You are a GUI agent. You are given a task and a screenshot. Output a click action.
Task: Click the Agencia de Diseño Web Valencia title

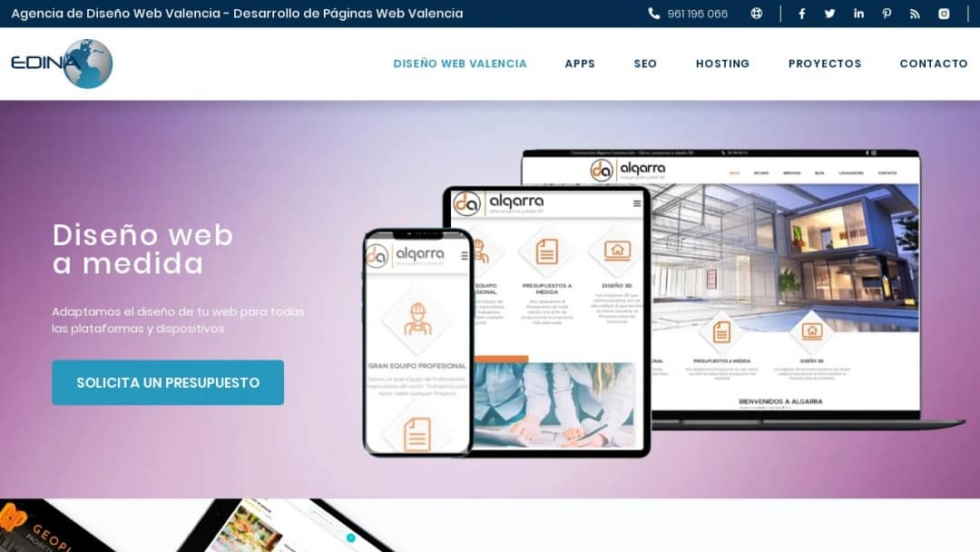click(x=235, y=13)
